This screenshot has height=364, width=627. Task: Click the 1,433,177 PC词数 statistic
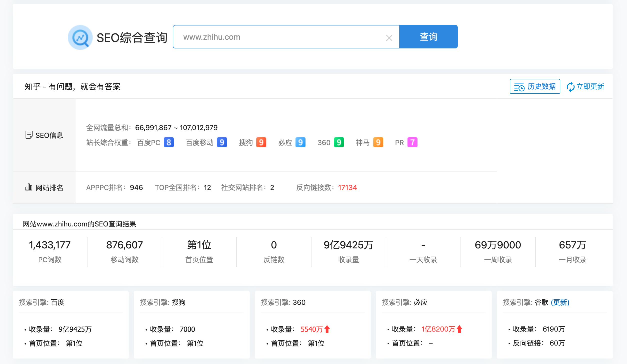pos(50,245)
